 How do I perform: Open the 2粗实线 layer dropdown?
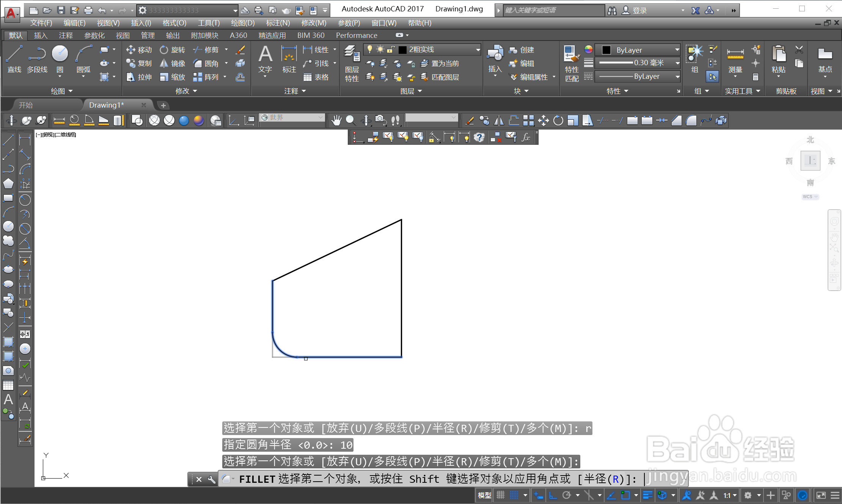coord(478,50)
